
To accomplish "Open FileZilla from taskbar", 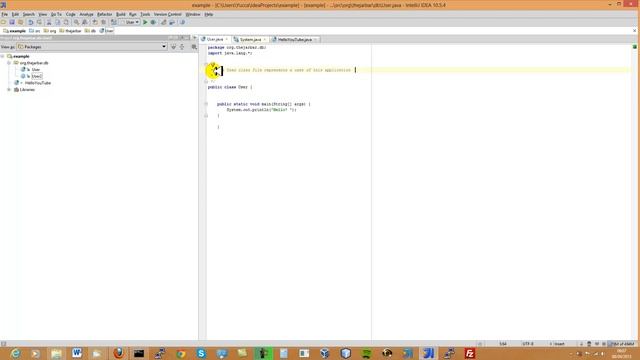I will point(469,353).
